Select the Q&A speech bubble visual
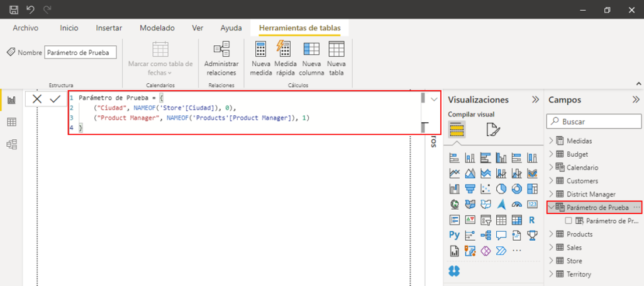The width and height of the screenshot is (644, 286). 501,235
